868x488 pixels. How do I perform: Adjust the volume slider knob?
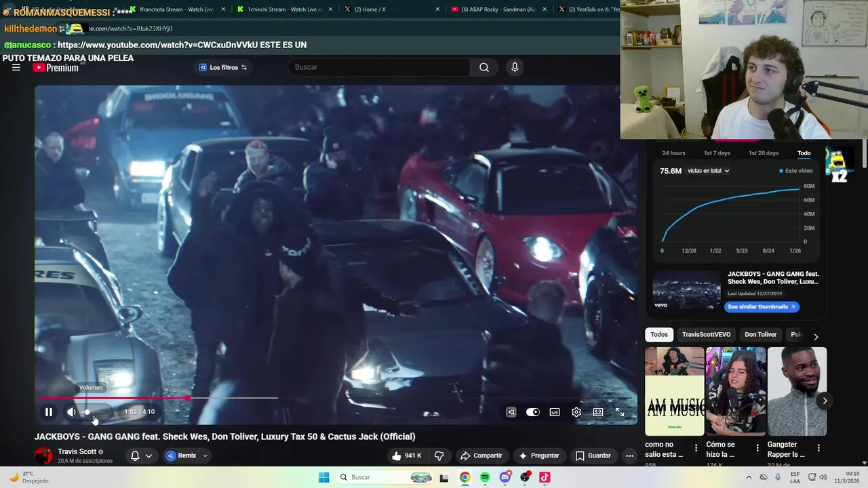(87, 412)
